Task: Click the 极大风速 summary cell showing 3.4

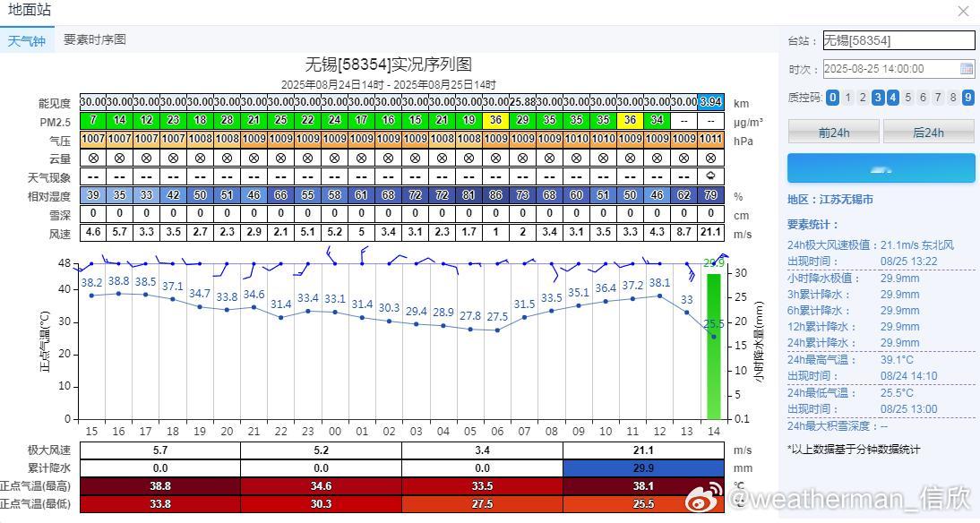Action: pos(482,450)
